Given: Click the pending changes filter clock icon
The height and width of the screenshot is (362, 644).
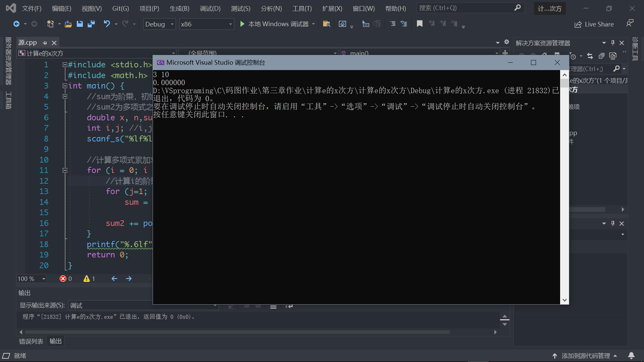Looking at the screenshot, I should coord(573,56).
